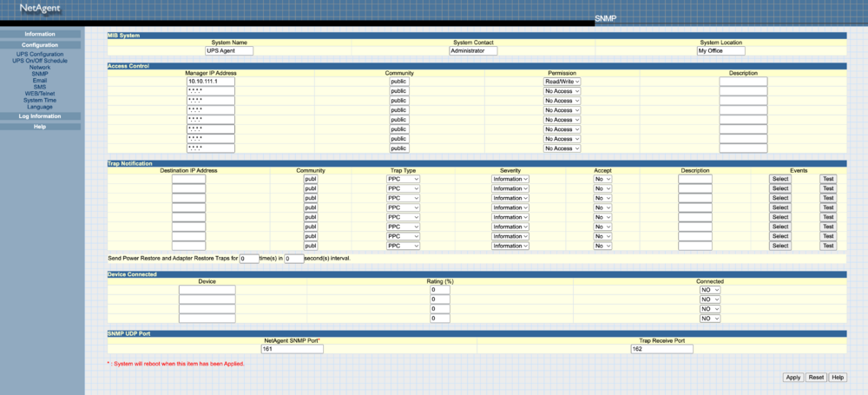Select SNMP in the sidebar
The image size is (868, 395).
tap(40, 74)
